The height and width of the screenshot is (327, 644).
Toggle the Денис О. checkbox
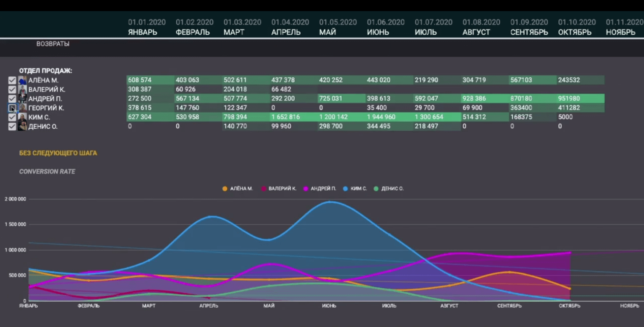12,126
